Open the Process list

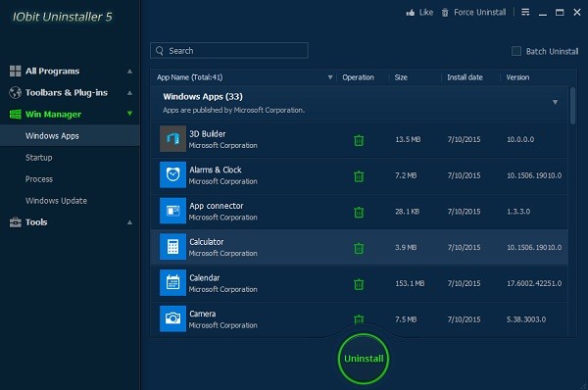pos(39,179)
